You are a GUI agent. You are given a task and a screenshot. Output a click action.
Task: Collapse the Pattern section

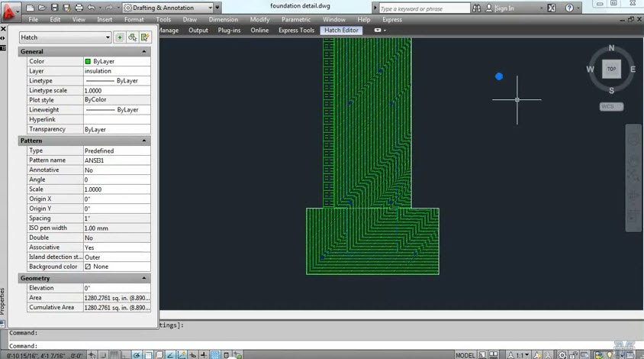point(143,141)
